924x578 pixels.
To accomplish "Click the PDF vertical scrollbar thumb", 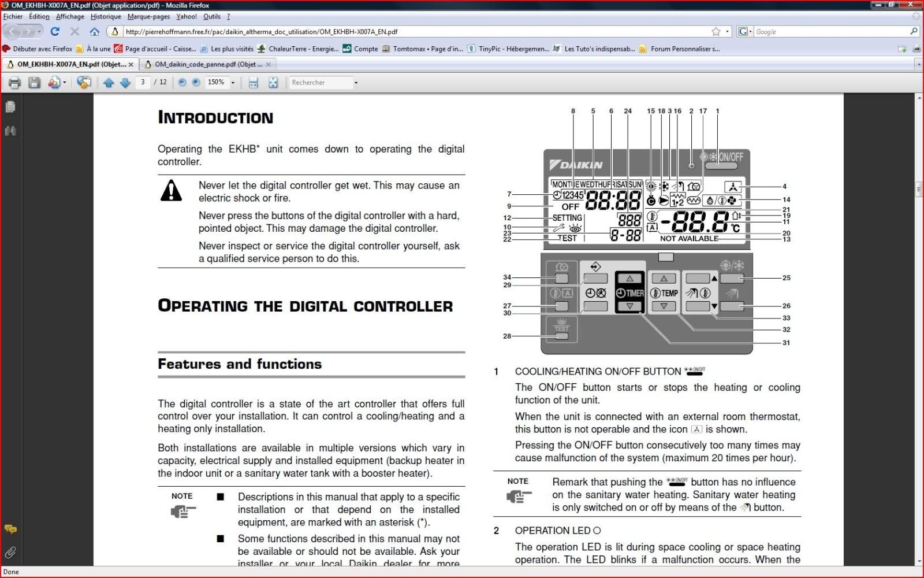I will 918,189.
